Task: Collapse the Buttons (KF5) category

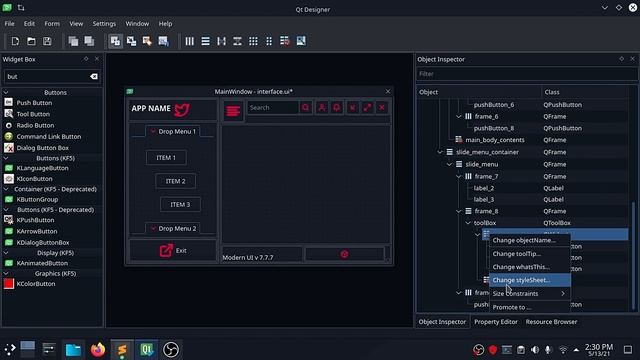Action: pos(6,158)
